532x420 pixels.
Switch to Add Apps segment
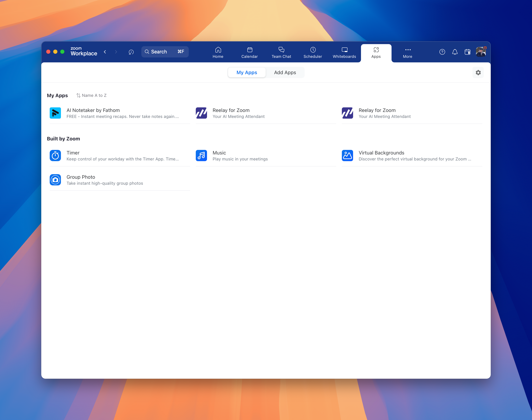coord(285,72)
